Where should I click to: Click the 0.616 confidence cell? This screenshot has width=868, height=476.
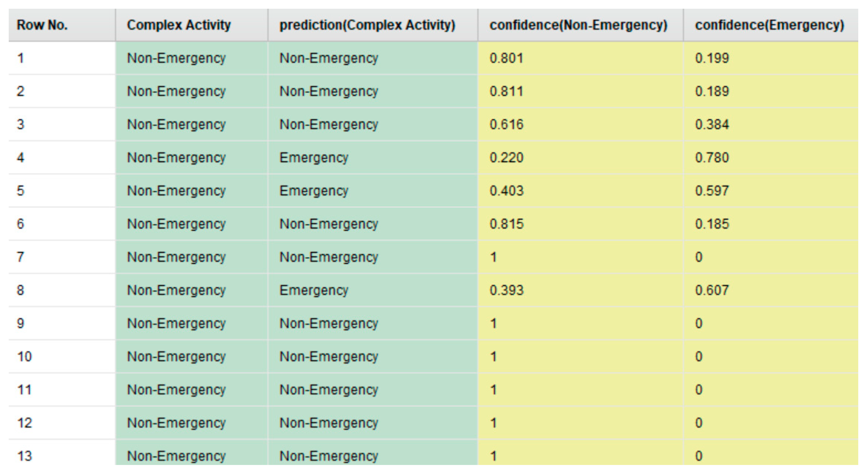pos(506,124)
